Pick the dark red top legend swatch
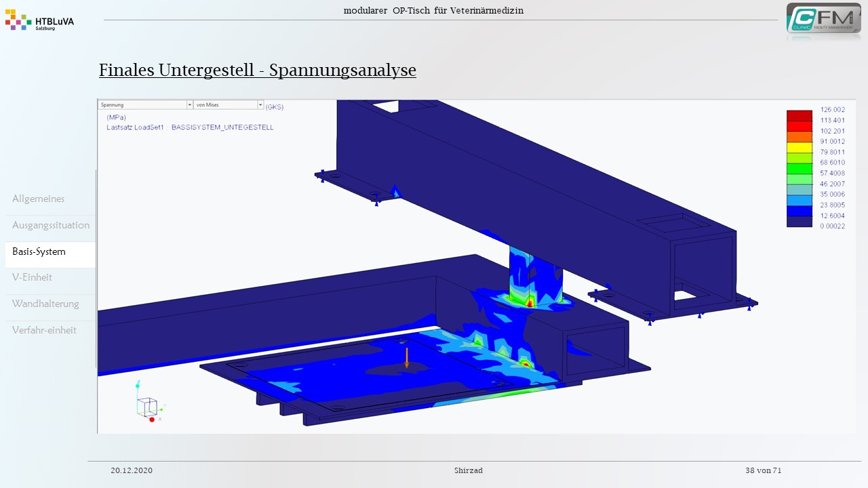The width and height of the screenshot is (868, 488). click(x=799, y=115)
